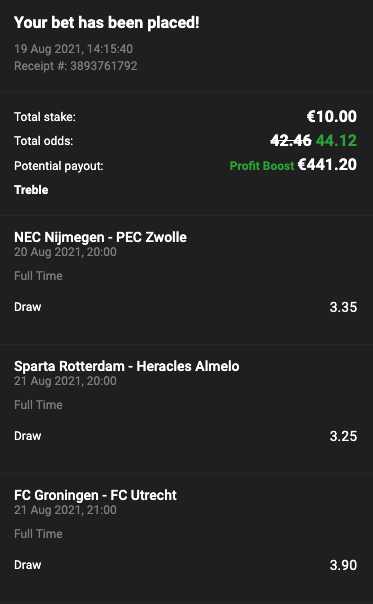Click the Total odds label
373x604 pixels.
44,141
